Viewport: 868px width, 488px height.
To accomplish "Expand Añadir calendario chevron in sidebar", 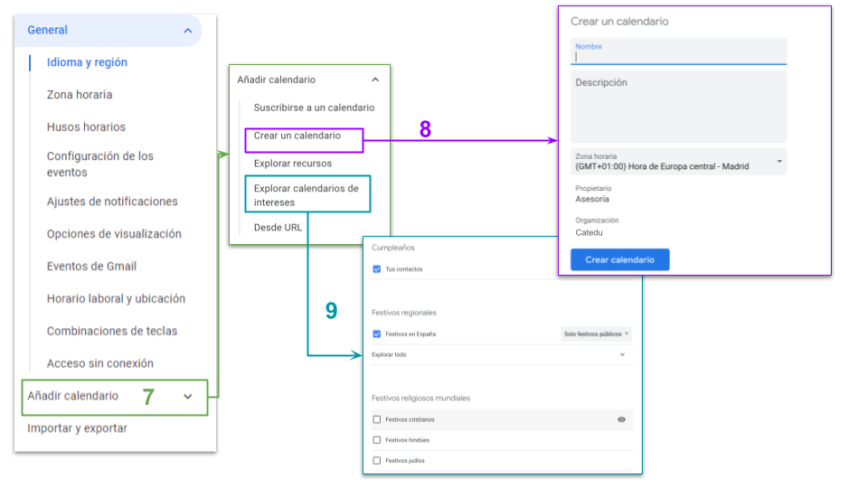I will [188, 397].
